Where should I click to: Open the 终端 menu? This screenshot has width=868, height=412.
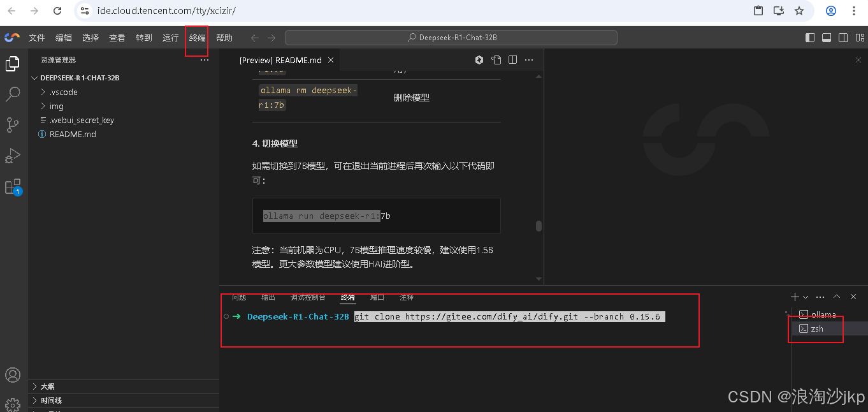tap(198, 38)
